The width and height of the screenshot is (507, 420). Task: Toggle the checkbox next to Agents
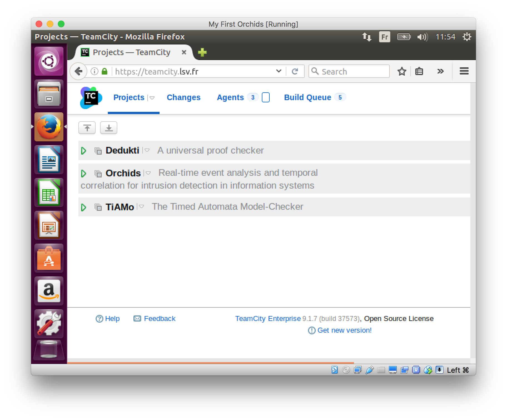point(266,98)
